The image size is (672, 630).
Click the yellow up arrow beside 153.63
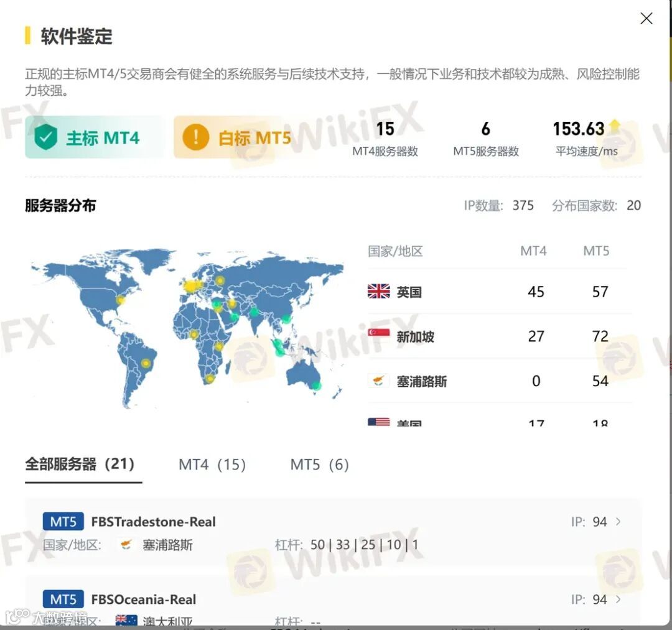click(x=615, y=125)
